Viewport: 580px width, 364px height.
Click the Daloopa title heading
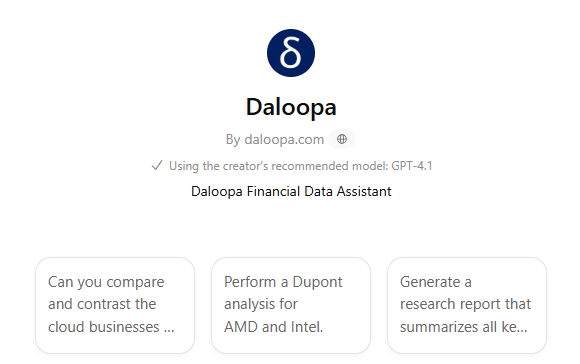[291, 107]
